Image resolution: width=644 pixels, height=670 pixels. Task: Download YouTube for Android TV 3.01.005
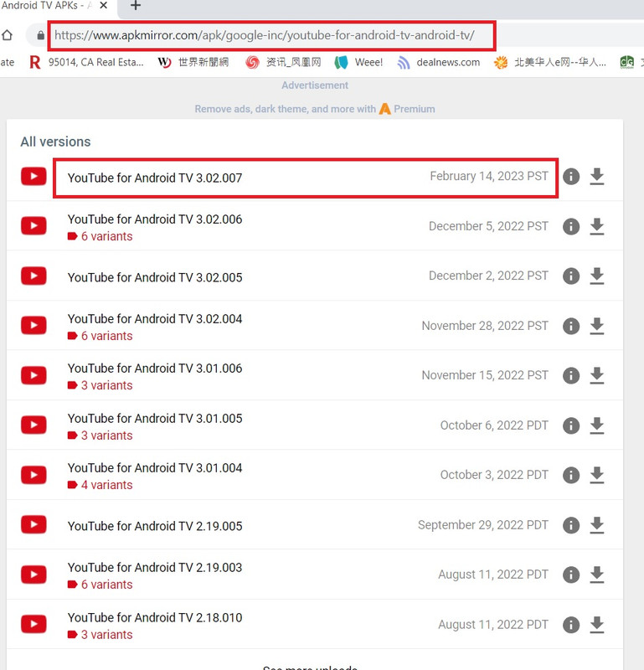tap(596, 425)
